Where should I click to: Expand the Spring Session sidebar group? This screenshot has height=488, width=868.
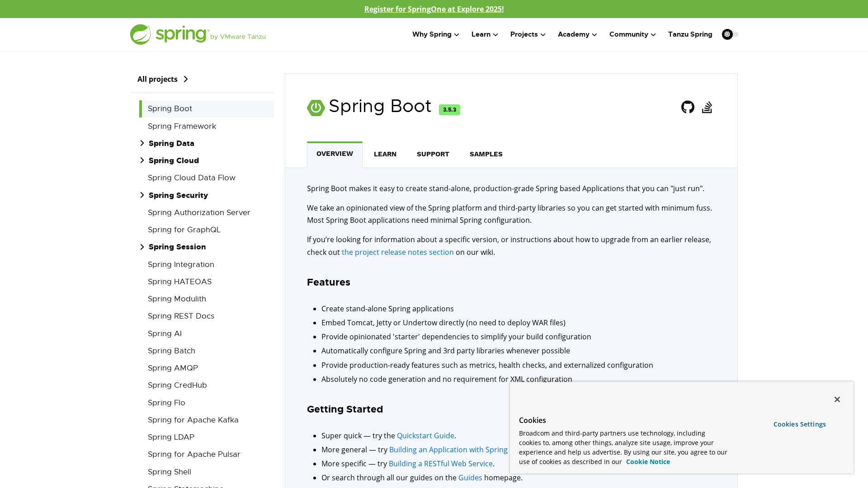point(142,247)
